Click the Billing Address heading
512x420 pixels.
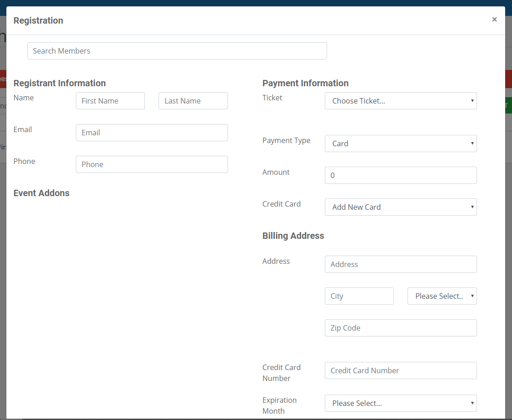pos(293,236)
